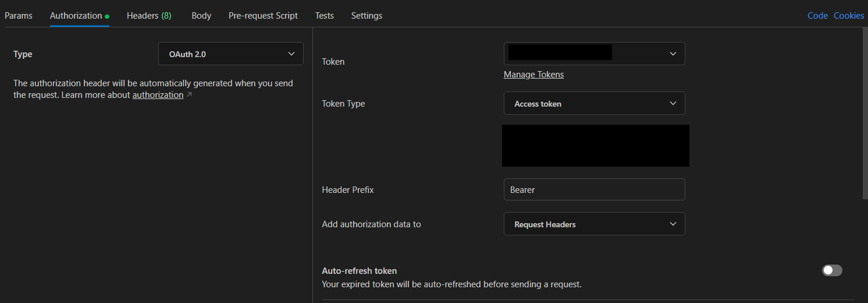
Task: Click the external link arrow icon
Action: (189, 95)
